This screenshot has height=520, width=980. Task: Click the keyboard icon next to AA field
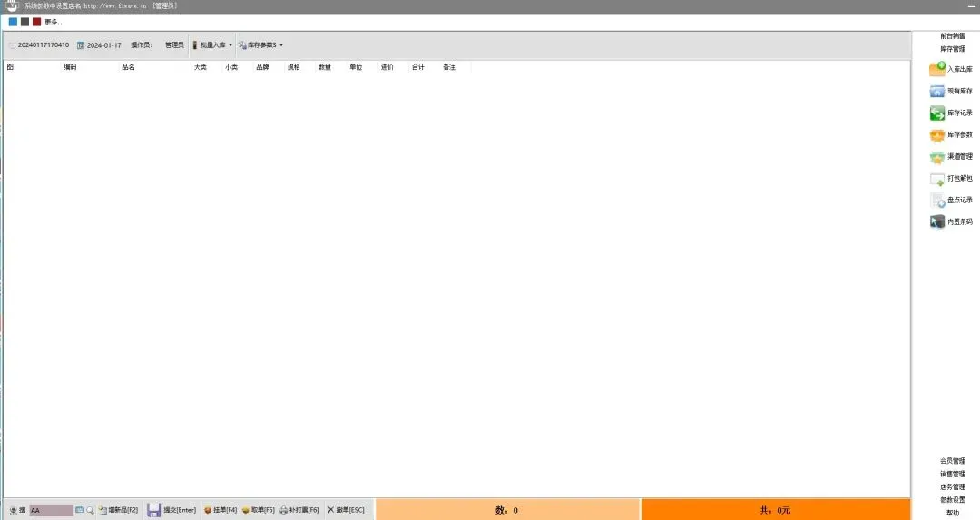point(79,510)
